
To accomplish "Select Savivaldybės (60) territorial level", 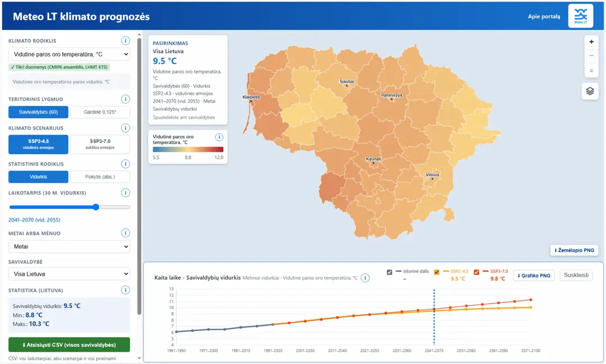I will pos(38,112).
